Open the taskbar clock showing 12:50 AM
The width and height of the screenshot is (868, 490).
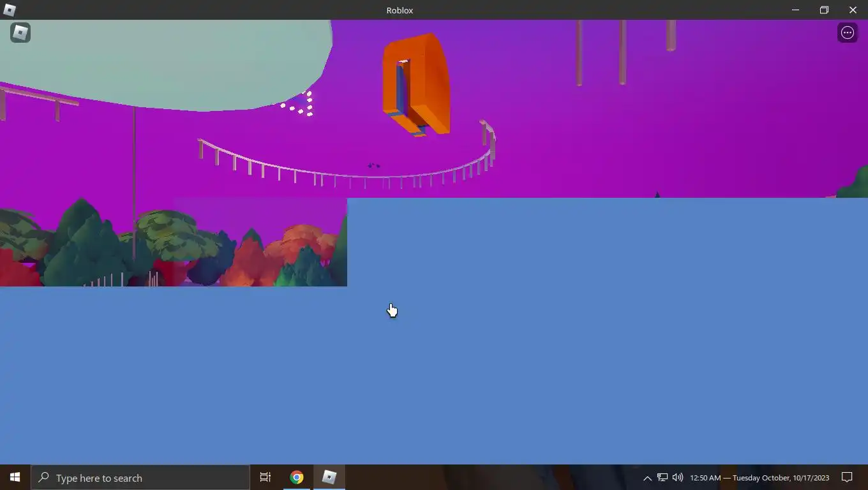coord(759,478)
